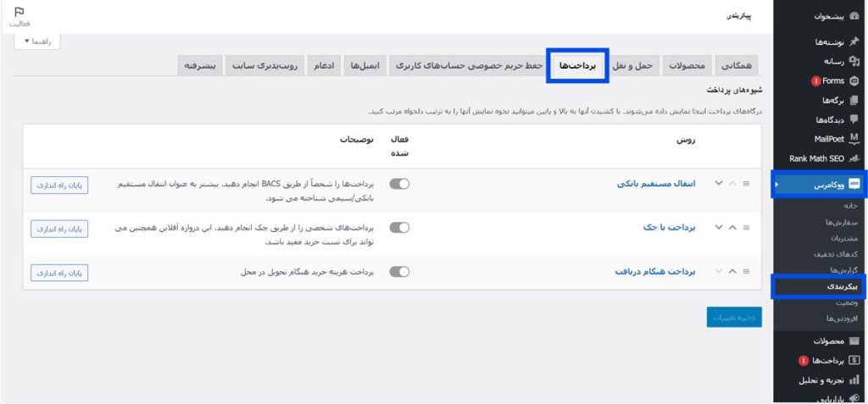This screenshot has width=868, height=404.
Task: Collapse the ووکامرس sidebar menu arrow
Action: tap(776, 185)
